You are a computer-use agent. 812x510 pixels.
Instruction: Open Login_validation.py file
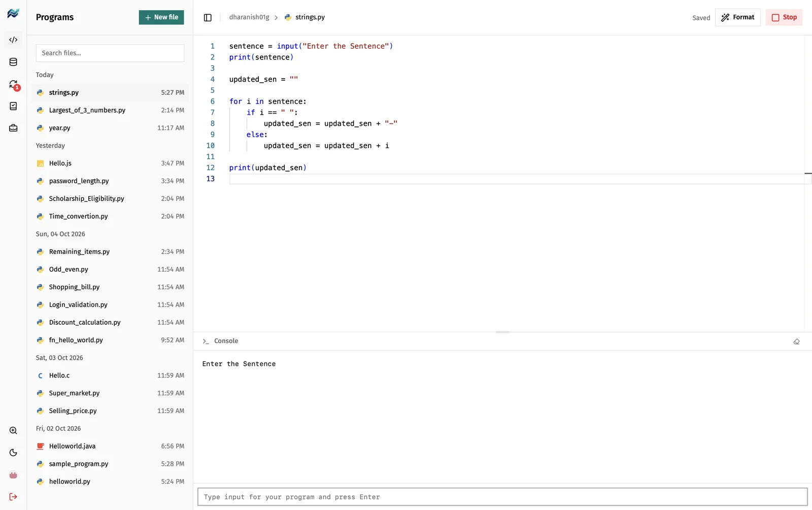pos(110,304)
